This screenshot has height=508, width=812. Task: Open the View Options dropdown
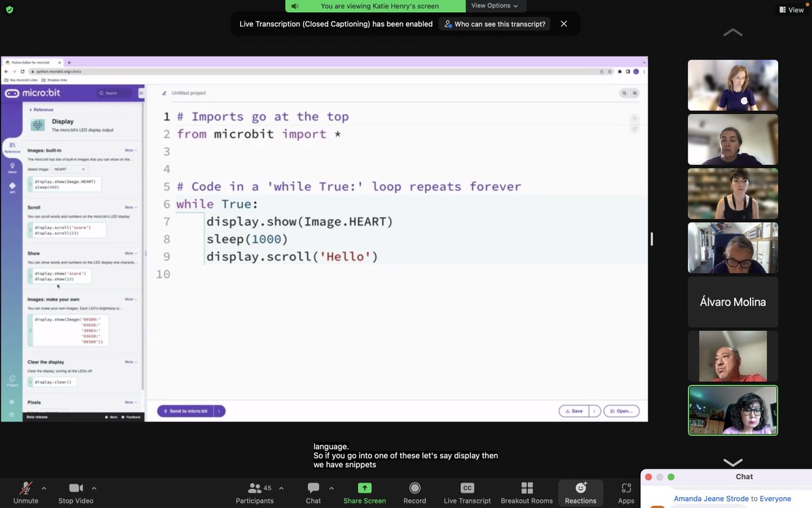pos(495,5)
